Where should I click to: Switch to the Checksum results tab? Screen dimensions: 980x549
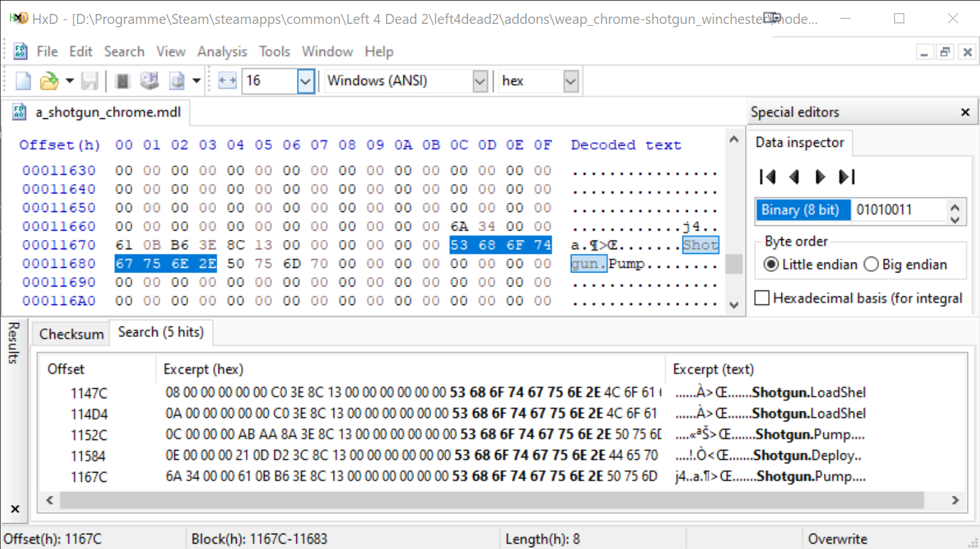click(x=71, y=334)
